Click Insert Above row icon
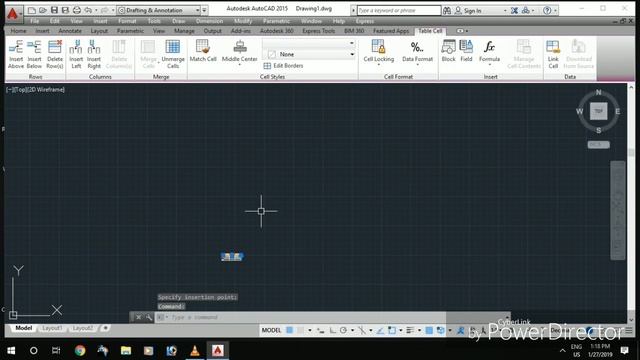The height and width of the screenshot is (360, 640). click(x=16, y=54)
